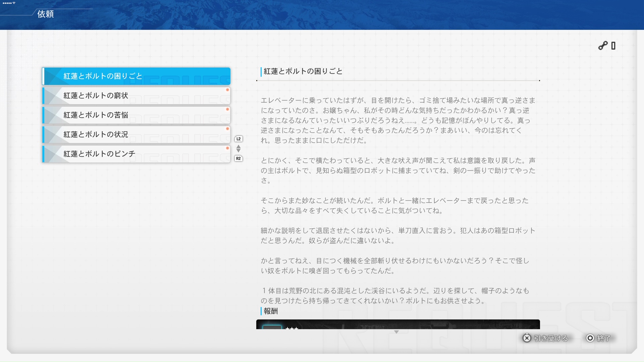The width and height of the screenshot is (644, 362).
Task: Click the R2 shoulder button icon beside quest list
Action: (x=238, y=159)
